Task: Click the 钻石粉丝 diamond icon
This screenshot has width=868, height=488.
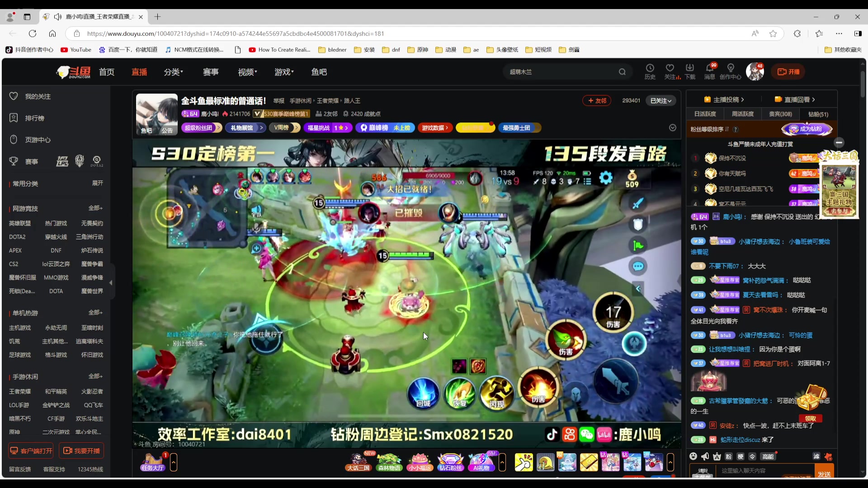Action: [x=451, y=462]
